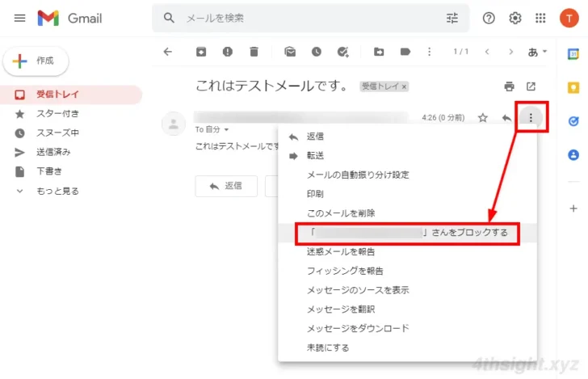This screenshot has height=379, width=588.
Task: Select フィッシングを報告 menu item
Action: (x=407, y=271)
